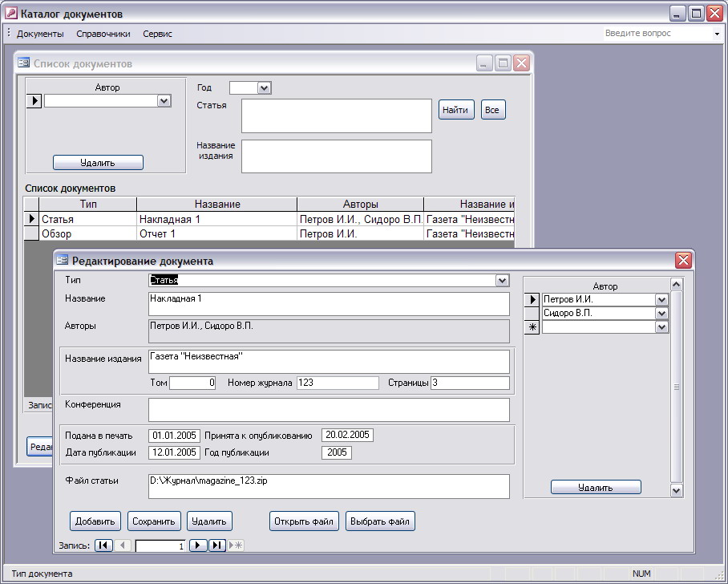Screen dimensions: 728x584
Task: Click the author panel scrollbar thumb
Action: pos(677,387)
